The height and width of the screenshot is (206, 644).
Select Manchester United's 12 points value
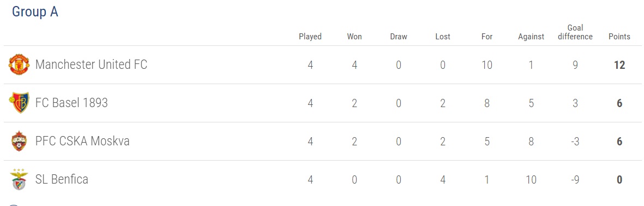tap(619, 65)
